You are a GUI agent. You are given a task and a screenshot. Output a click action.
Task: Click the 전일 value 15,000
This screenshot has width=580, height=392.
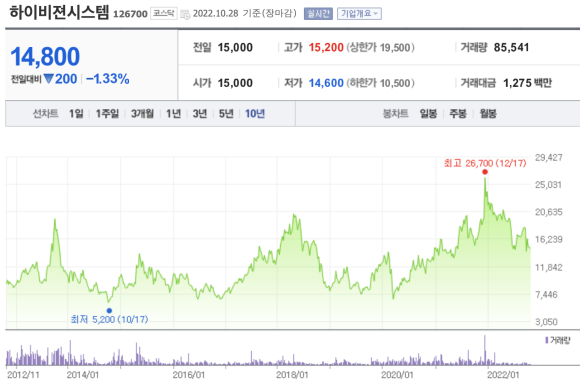point(235,47)
